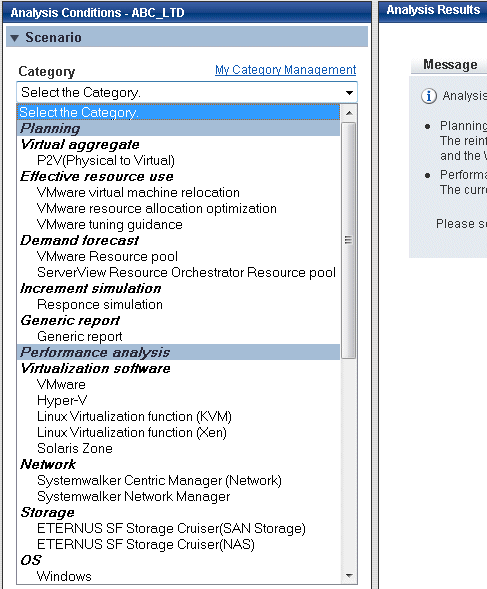
Task: Open the Message tab in Analysis Results
Action: pyautogui.click(x=450, y=65)
